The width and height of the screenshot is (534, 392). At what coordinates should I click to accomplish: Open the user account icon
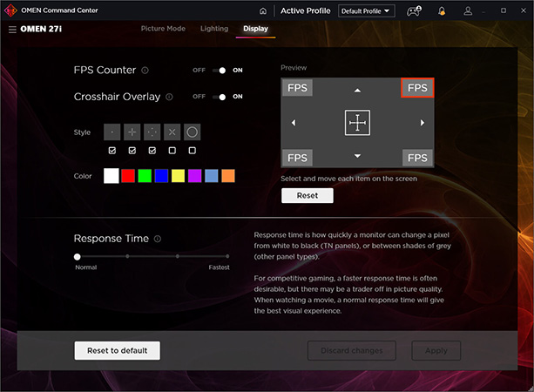click(x=469, y=10)
